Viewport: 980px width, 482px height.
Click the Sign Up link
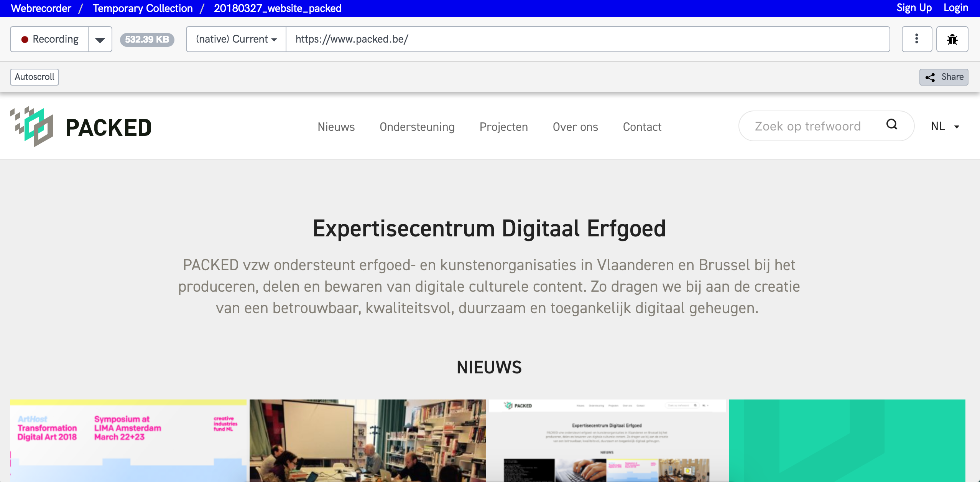click(x=914, y=8)
